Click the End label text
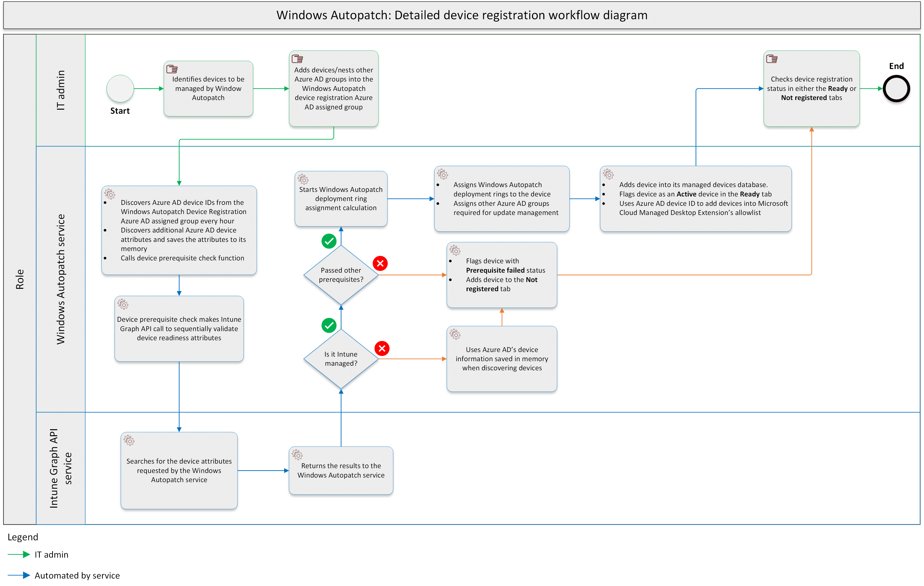 pos(896,66)
